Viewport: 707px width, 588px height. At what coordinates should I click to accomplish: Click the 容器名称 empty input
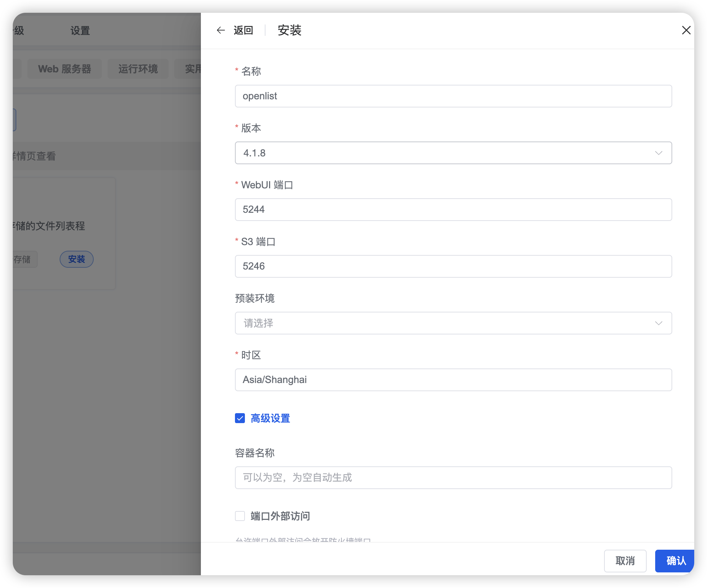453,478
